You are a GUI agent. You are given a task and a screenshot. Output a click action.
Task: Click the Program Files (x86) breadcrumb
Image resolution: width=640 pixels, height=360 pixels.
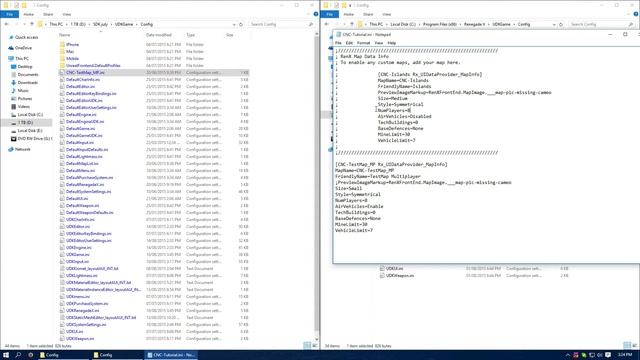440,24
